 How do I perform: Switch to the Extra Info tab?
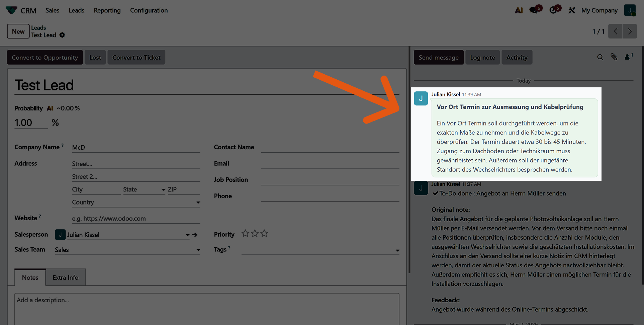pyautogui.click(x=66, y=277)
